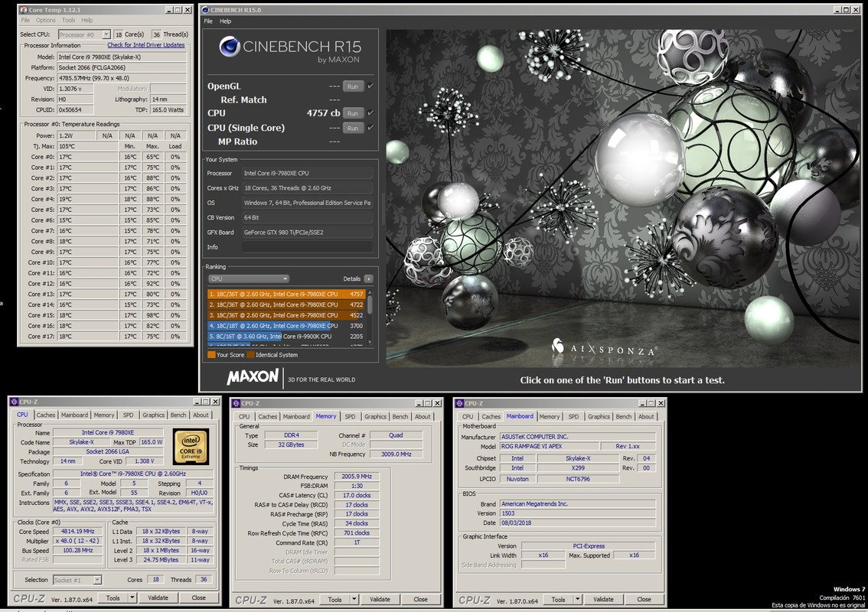This screenshot has width=868, height=612.
Task: Click the Check for Intel Driver Updates link
Action: tap(146, 45)
